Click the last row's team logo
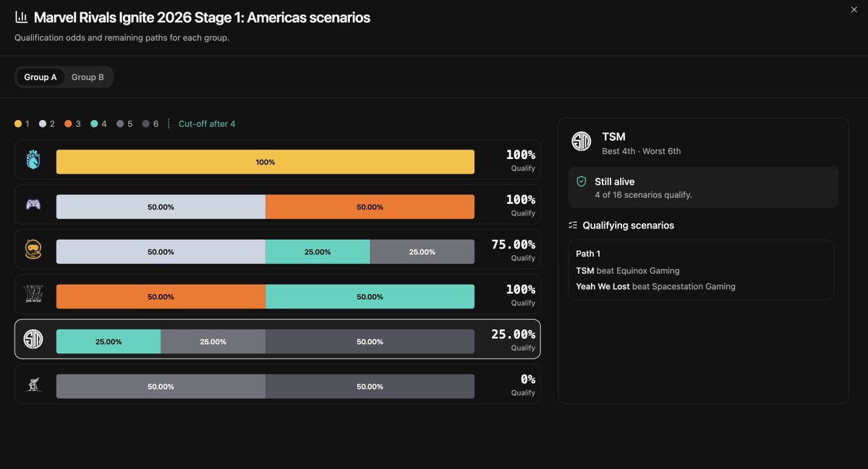This screenshot has height=469, width=868. (x=33, y=384)
